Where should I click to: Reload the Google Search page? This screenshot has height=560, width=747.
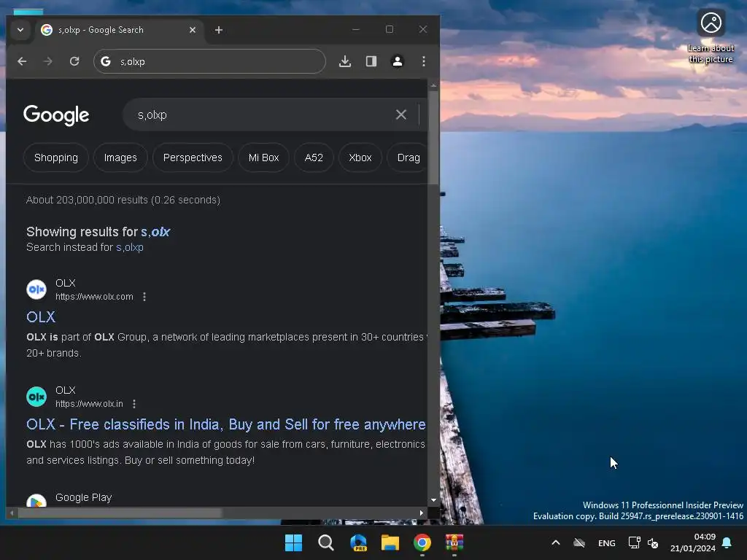(74, 61)
